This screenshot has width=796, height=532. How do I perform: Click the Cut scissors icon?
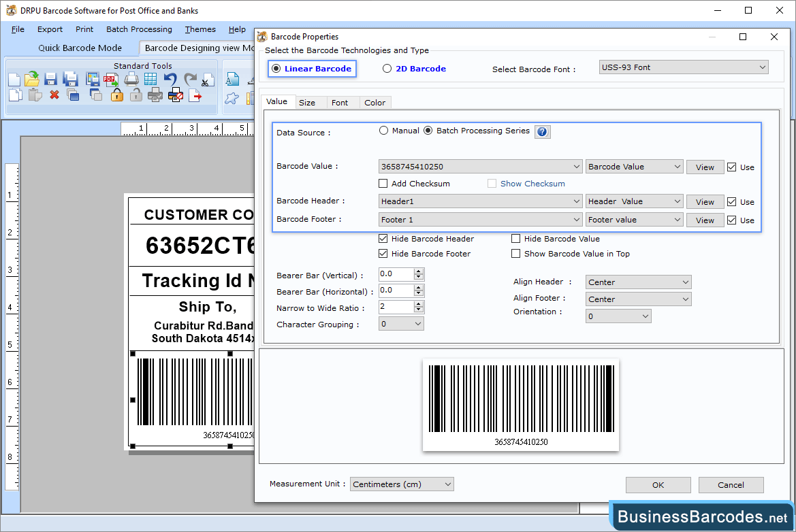point(207,80)
